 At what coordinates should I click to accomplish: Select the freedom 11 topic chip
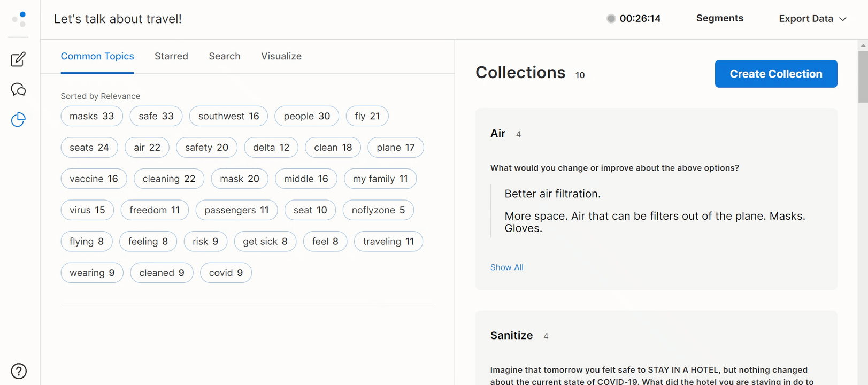click(155, 210)
